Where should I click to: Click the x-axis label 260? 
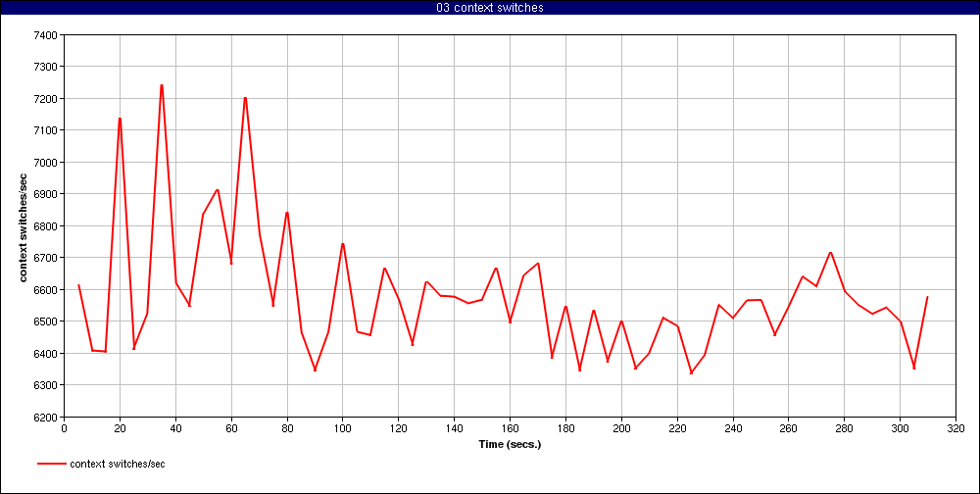[x=788, y=428]
